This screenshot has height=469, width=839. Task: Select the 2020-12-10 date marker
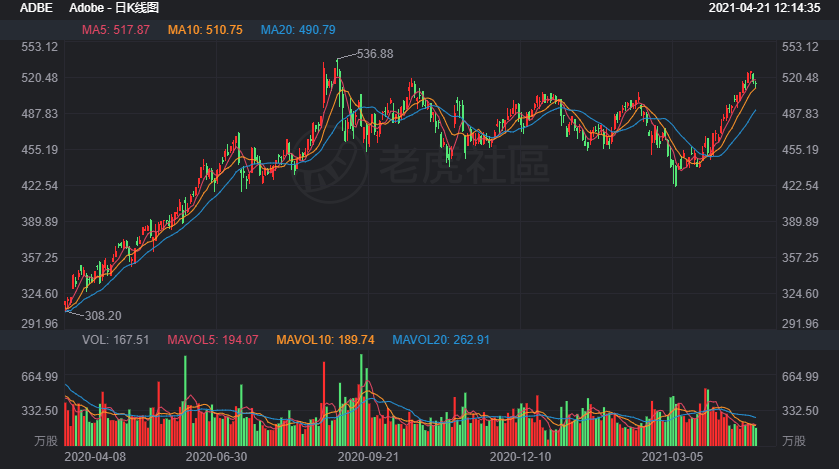tap(520, 456)
